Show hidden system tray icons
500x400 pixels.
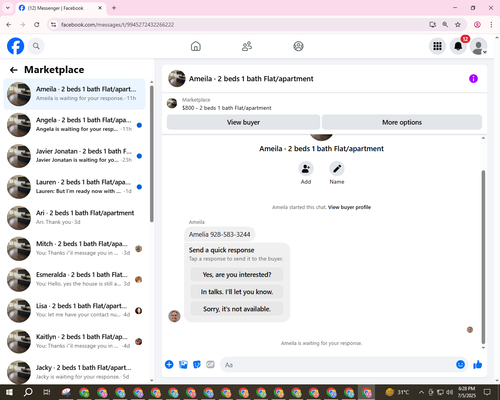pyautogui.click(x=421, y=392)
